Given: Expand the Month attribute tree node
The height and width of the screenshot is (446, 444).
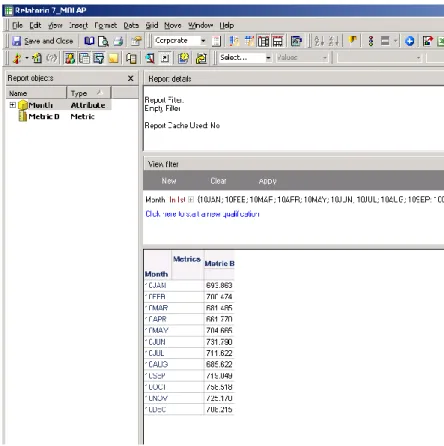Looking at the screenshot, I should [x=12, y=105].
